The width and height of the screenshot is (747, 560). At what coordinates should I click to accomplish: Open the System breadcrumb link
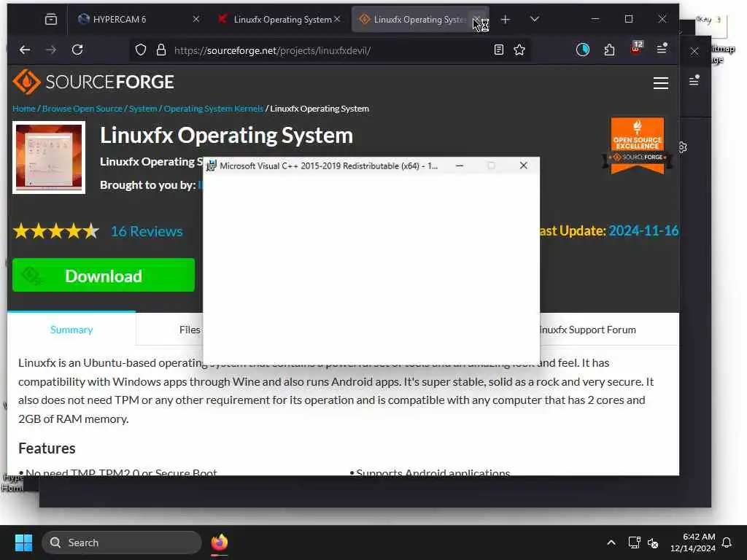pos(143,109)
